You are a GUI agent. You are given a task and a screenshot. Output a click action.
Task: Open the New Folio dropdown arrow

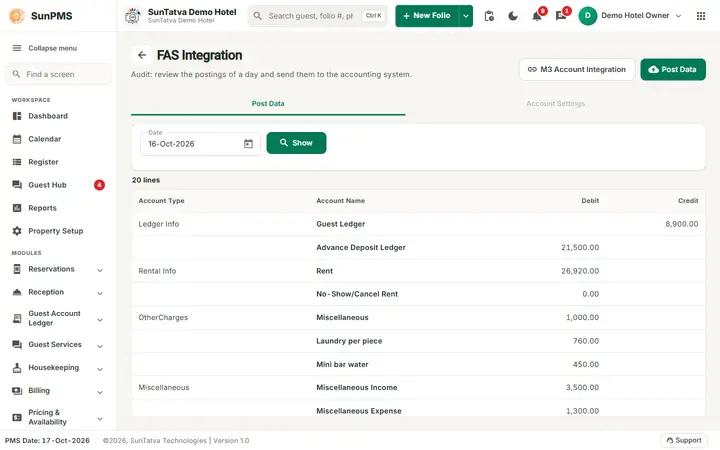pyautogui.click(x=466, y=16)
